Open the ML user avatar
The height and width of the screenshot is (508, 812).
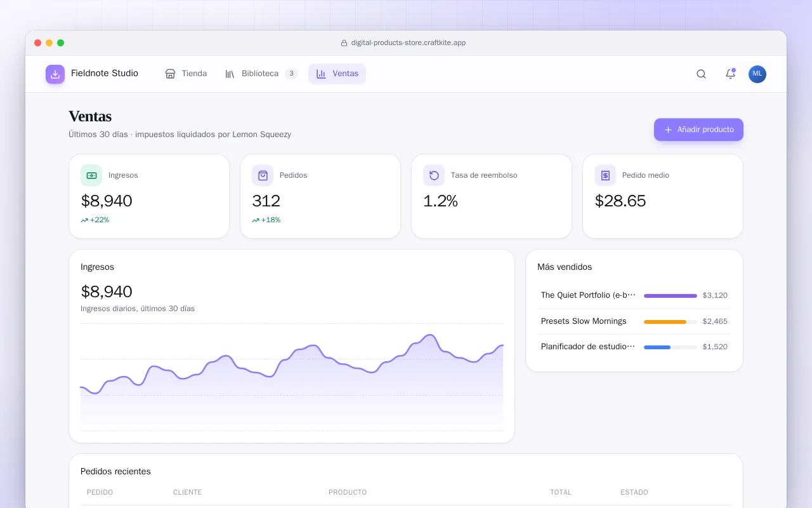click(x=757, y=74)
